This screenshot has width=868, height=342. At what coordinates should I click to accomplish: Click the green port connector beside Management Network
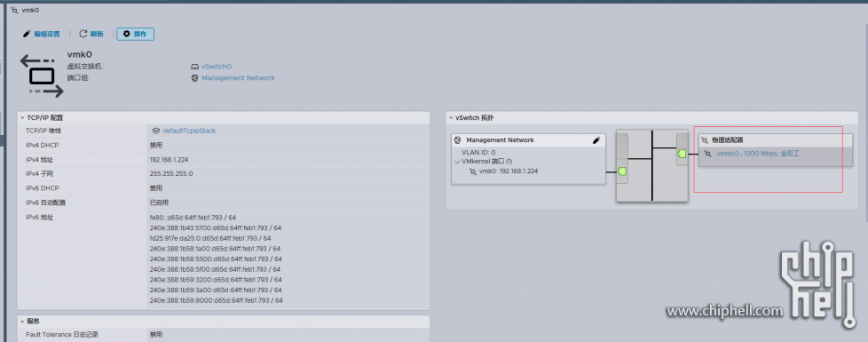pyautogui.click(x=621, y=171)
